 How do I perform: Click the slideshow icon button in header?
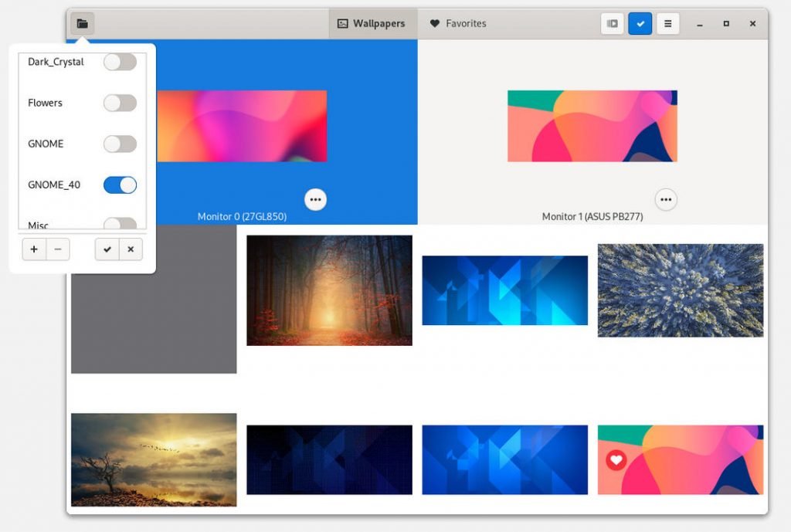coord(613,24)
